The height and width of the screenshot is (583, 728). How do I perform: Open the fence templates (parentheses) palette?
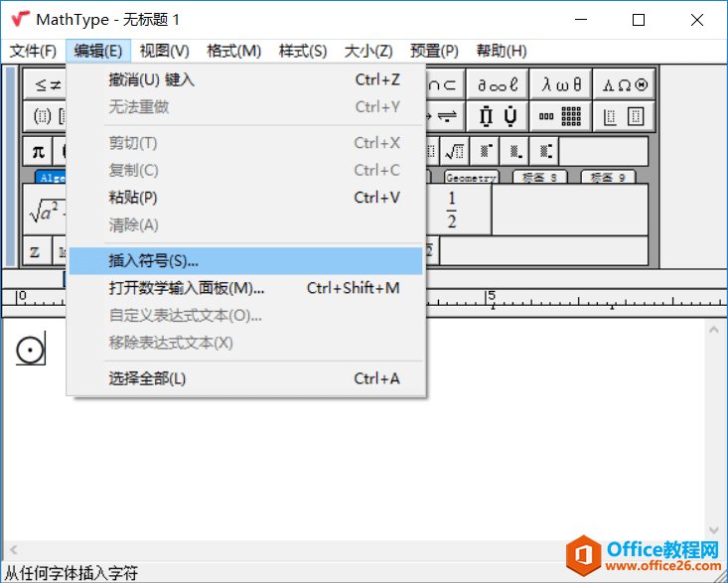click(x=45, y=116)
